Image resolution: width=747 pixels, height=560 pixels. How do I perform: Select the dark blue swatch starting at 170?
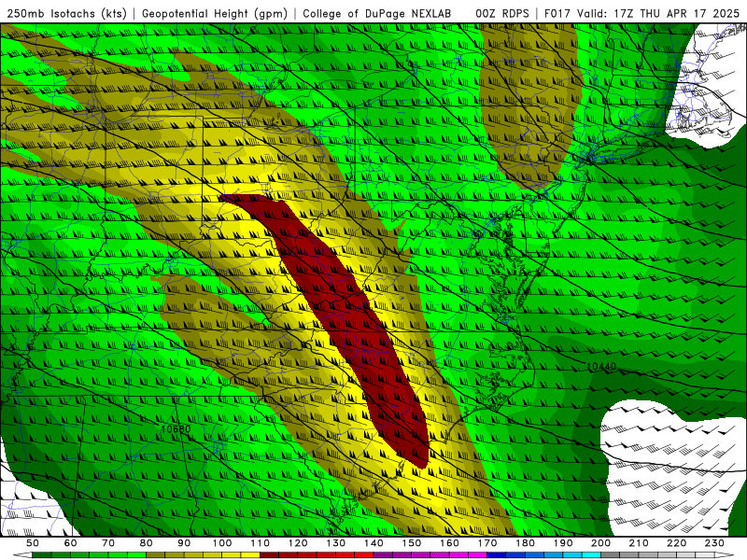coord(497,555)
